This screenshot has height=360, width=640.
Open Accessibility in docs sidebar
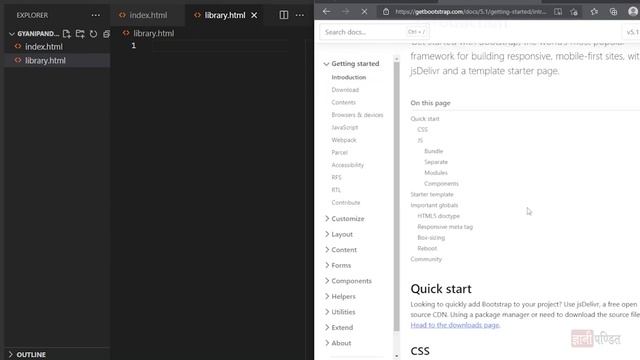[347, 165]
